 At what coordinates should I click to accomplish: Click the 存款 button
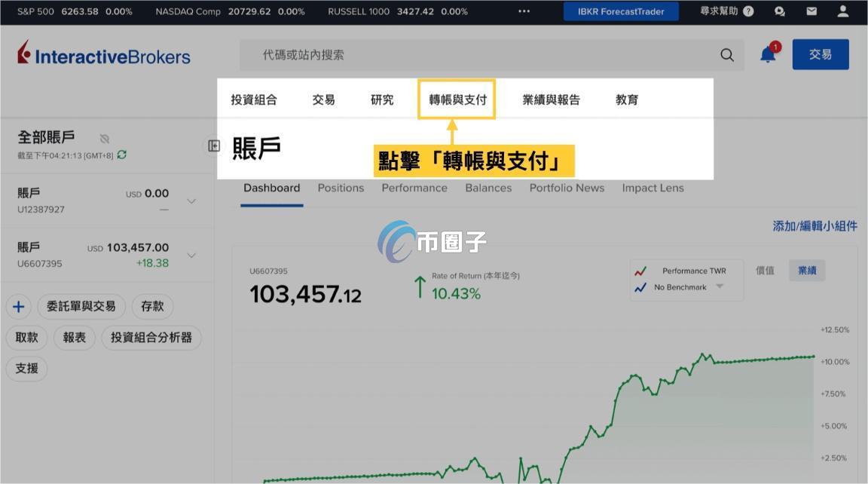152,306
